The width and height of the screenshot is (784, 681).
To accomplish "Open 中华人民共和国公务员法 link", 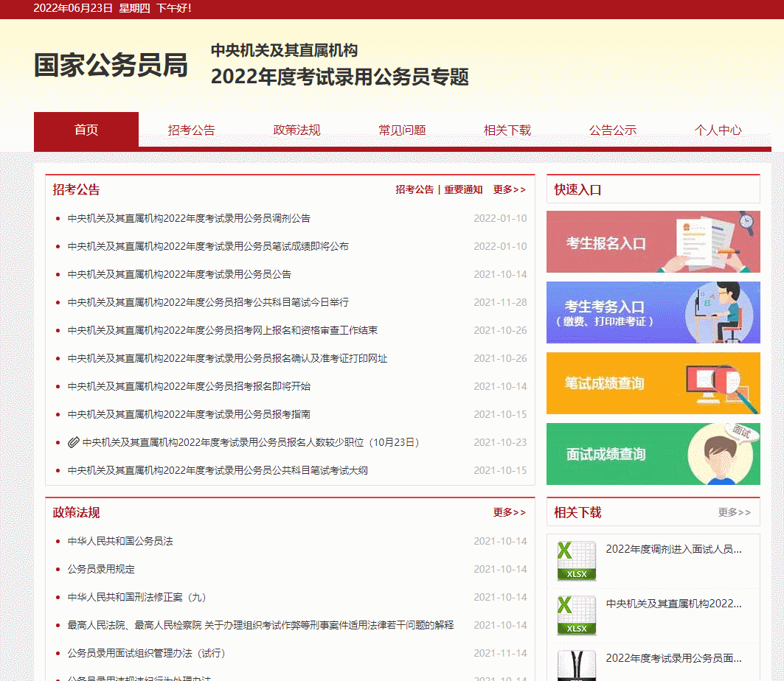I will (x=120, y=541).
